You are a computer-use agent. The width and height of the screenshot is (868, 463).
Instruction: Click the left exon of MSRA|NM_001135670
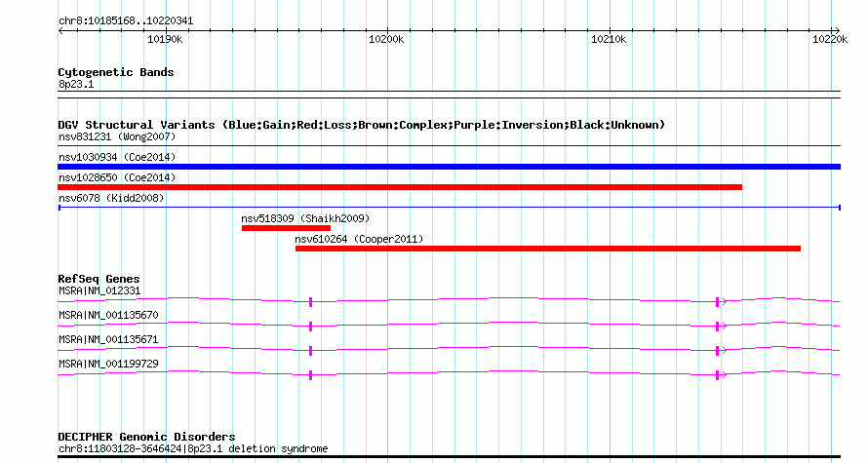click(x=310, y=327)
